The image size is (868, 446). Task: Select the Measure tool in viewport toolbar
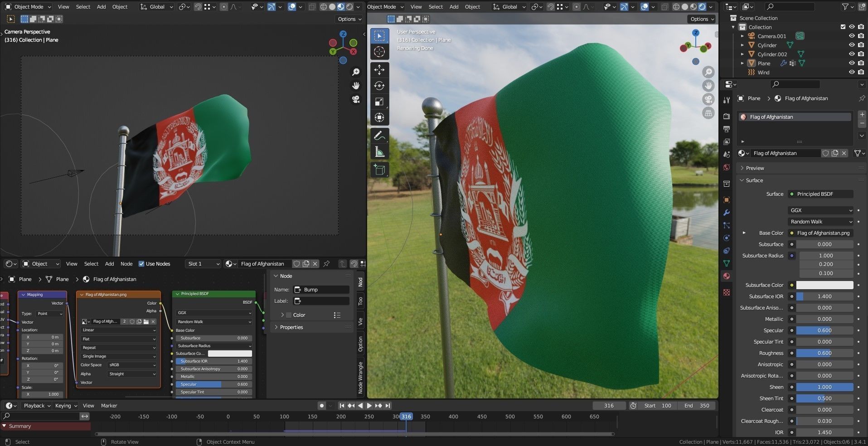(x=379, y=151)
